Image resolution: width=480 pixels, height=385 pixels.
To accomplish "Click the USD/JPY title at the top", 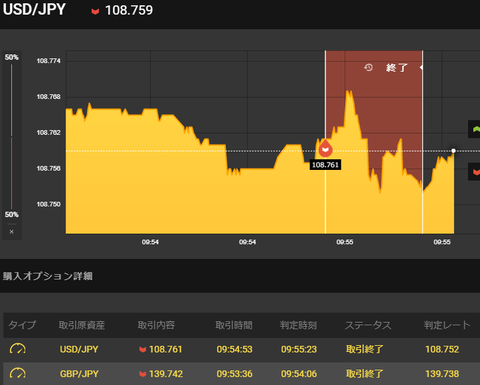I will (x=34, y=9).
